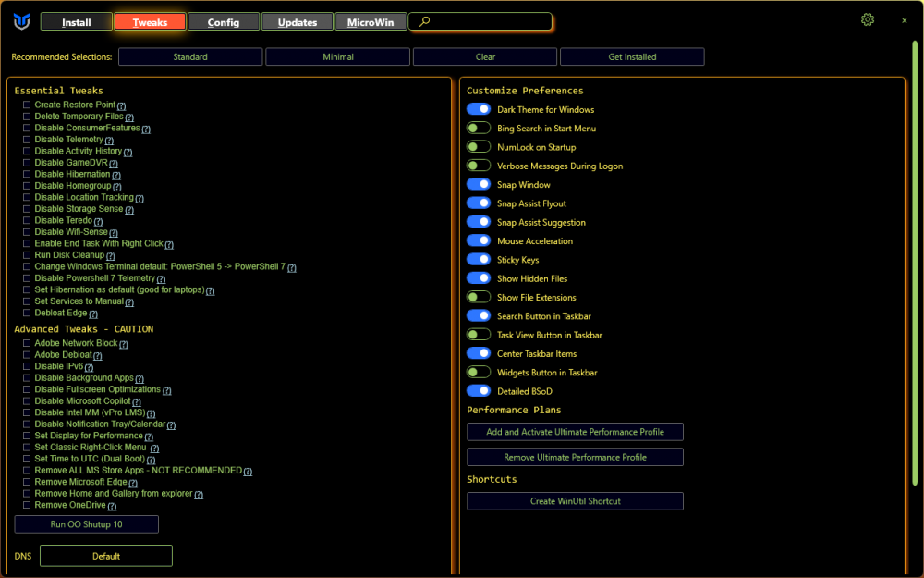Focus the search input field
The image size is (924, 578).
pos(480,22)
